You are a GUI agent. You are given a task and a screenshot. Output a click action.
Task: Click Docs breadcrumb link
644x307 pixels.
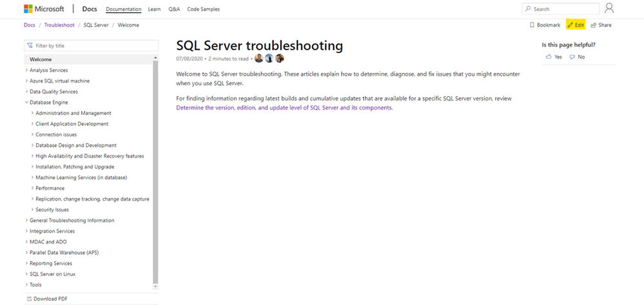pyautogui.click(x=30, y=25)
